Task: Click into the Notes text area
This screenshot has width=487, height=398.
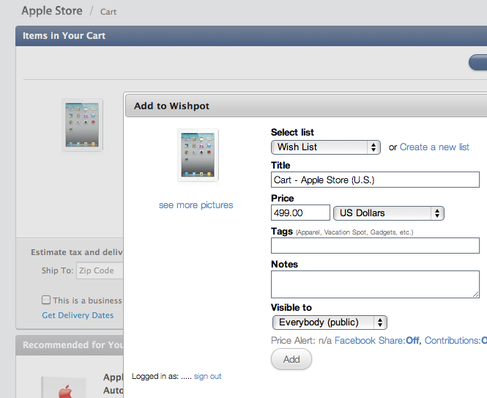Action: [x=375, y=284]
